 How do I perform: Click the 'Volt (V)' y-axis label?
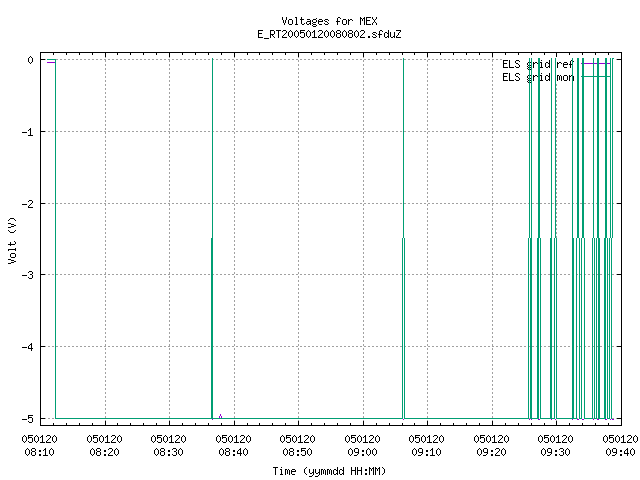click(12, 240)
